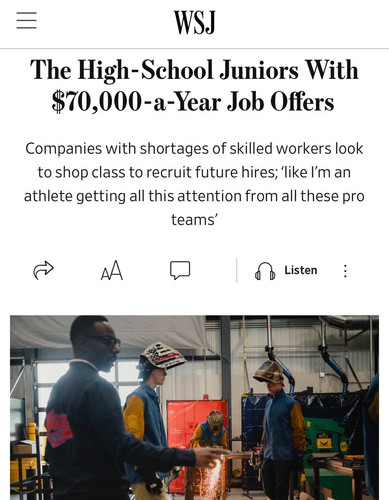Tap the WSJ logo to go home
The height and width of the screenshot is (500, 389).
[x=195, y=22]
